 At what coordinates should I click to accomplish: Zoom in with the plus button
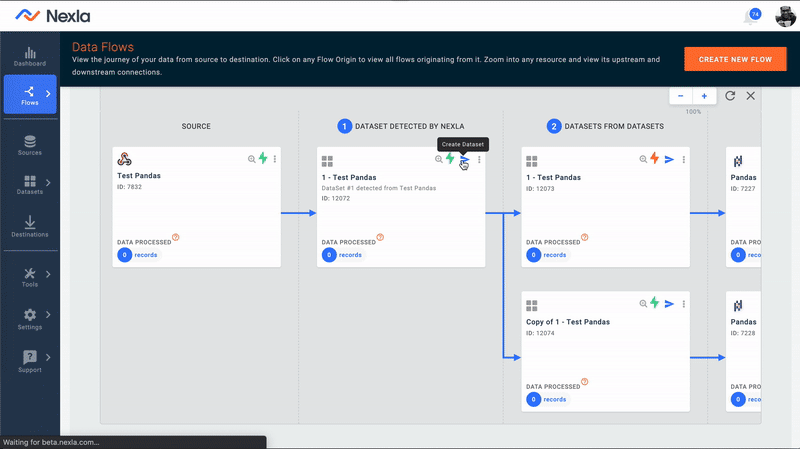click(704, 96)
